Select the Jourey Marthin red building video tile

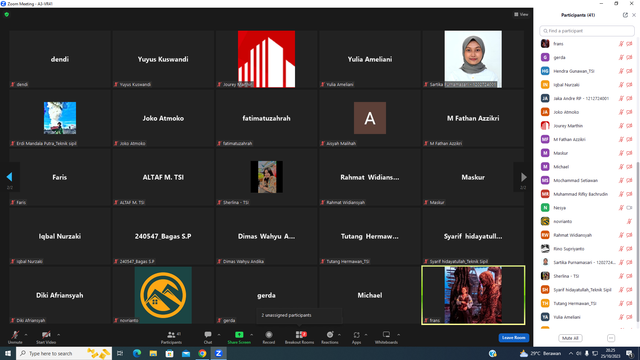(x=267, y=59)
